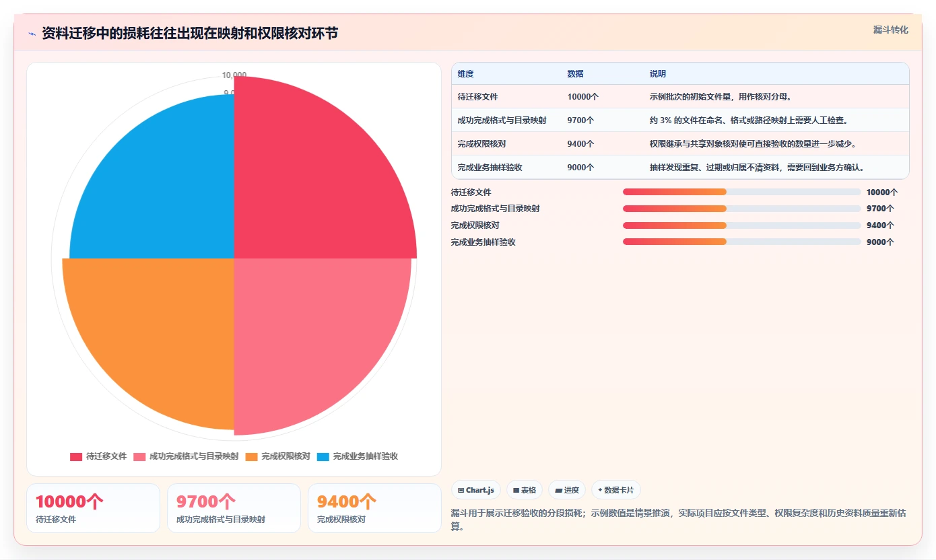Click the title 资料迁移中的损耗往往出现在映射和权限核对环节
Viewport: 936px width, 560px height.
(190, 34)
